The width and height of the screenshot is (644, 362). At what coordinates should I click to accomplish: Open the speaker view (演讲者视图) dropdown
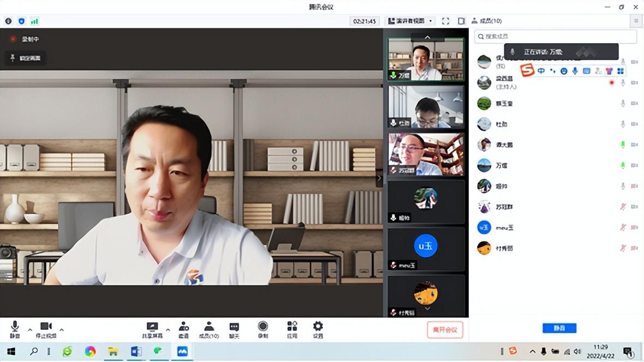pyautogui.click(x=410, y=21)
